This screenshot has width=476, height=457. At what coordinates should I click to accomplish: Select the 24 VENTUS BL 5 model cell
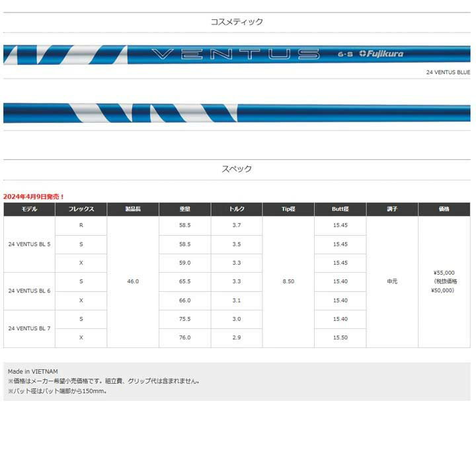click(x=29, y=244)
